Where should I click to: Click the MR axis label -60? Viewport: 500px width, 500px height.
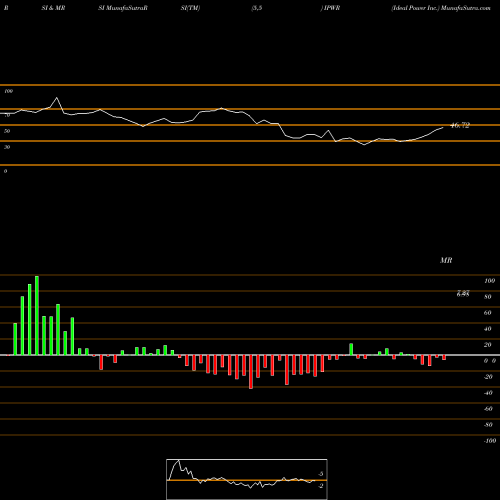pos(488,409)
